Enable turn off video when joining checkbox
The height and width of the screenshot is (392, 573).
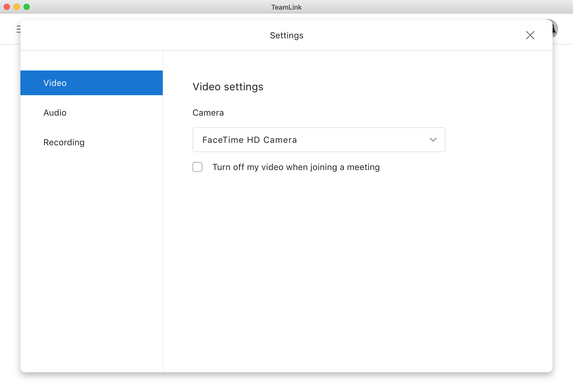(197, 167)
